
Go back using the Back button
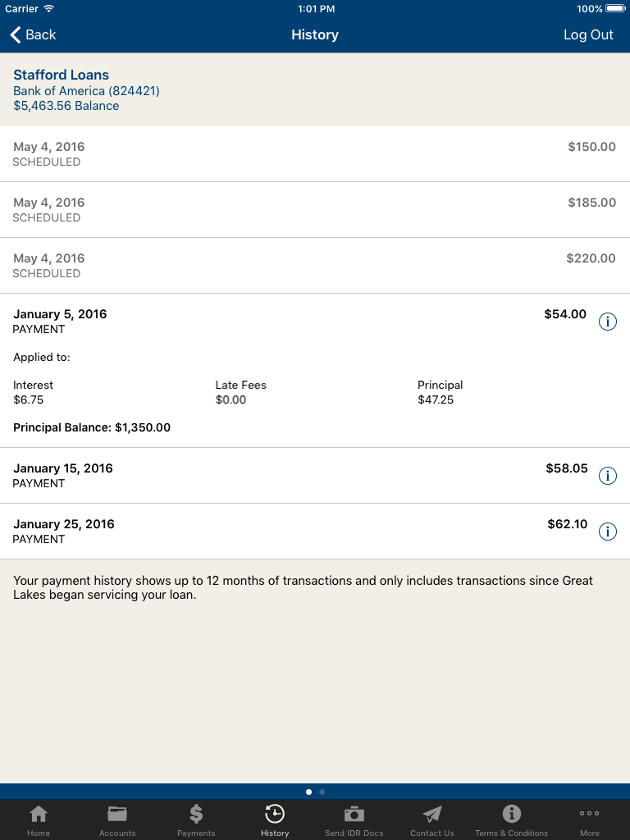pyautogui.click(x=33, y=34)
